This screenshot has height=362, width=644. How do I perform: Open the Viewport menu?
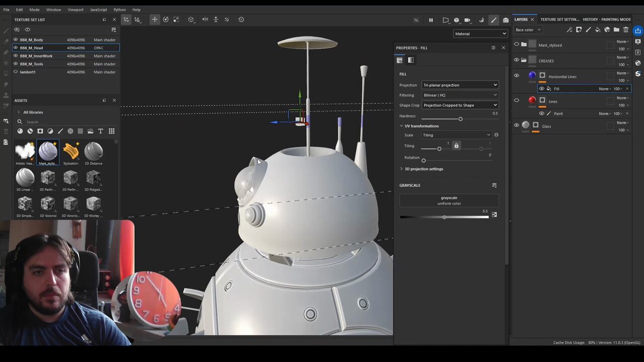click(75, 10)
